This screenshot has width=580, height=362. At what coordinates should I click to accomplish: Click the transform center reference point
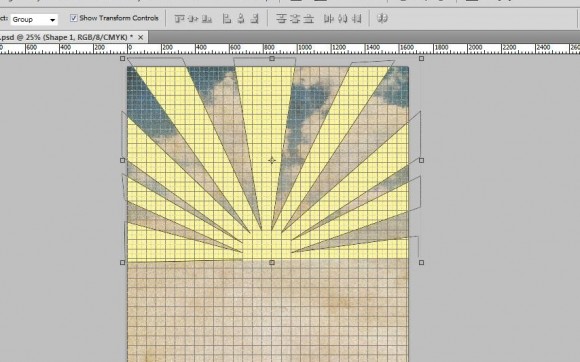tap(272, 160)
